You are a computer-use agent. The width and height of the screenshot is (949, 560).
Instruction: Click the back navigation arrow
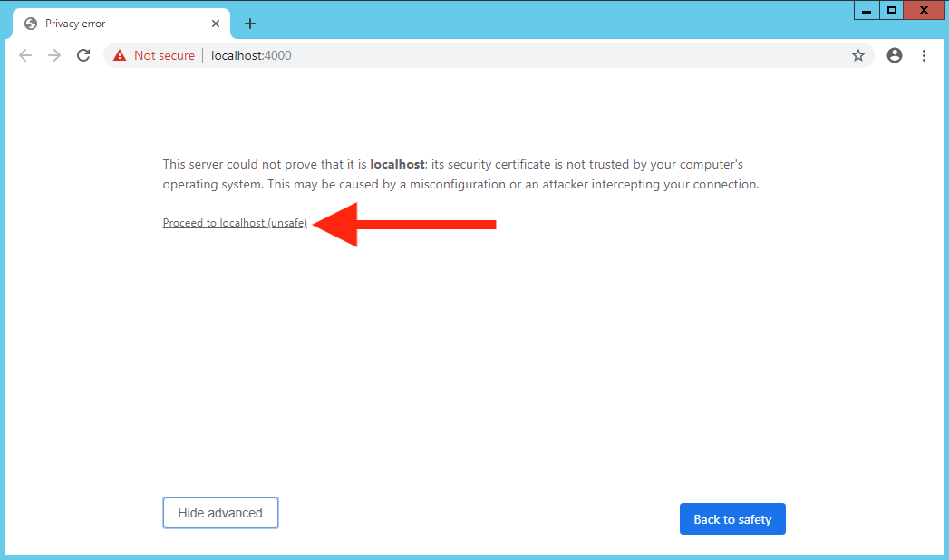(x=25, y=55)
